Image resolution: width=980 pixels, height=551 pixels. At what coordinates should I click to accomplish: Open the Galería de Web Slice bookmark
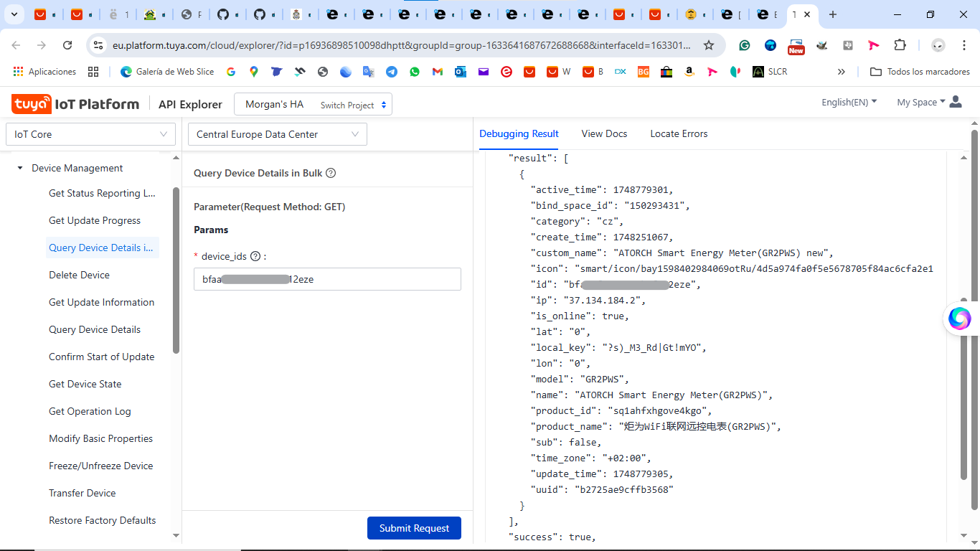pyautogui.click(x=167, y=72)
